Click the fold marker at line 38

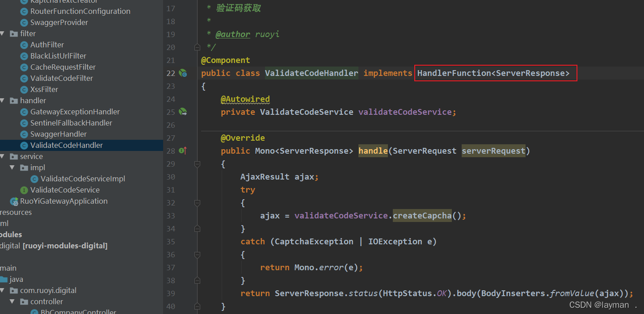click(x=197, y=281)
